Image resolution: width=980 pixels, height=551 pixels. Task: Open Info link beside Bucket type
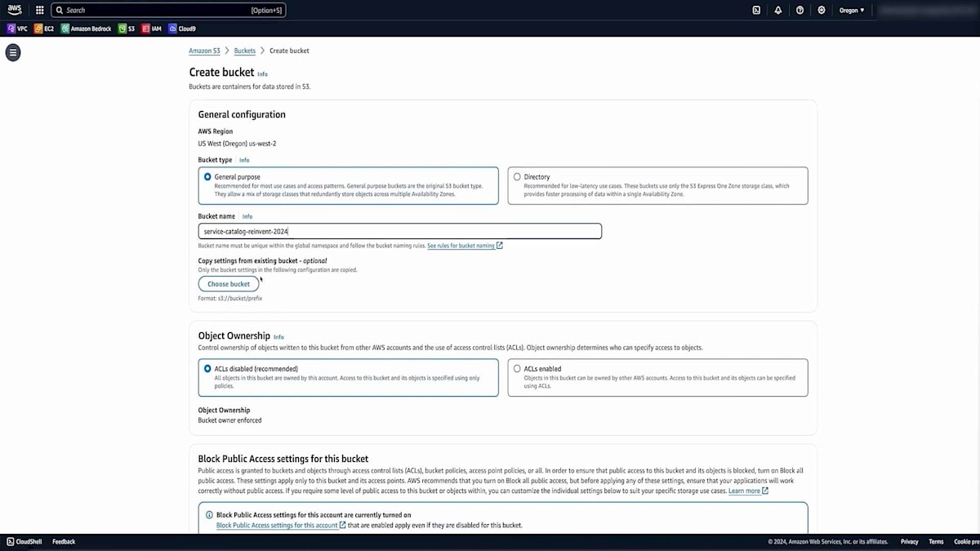tap(244, 160)
